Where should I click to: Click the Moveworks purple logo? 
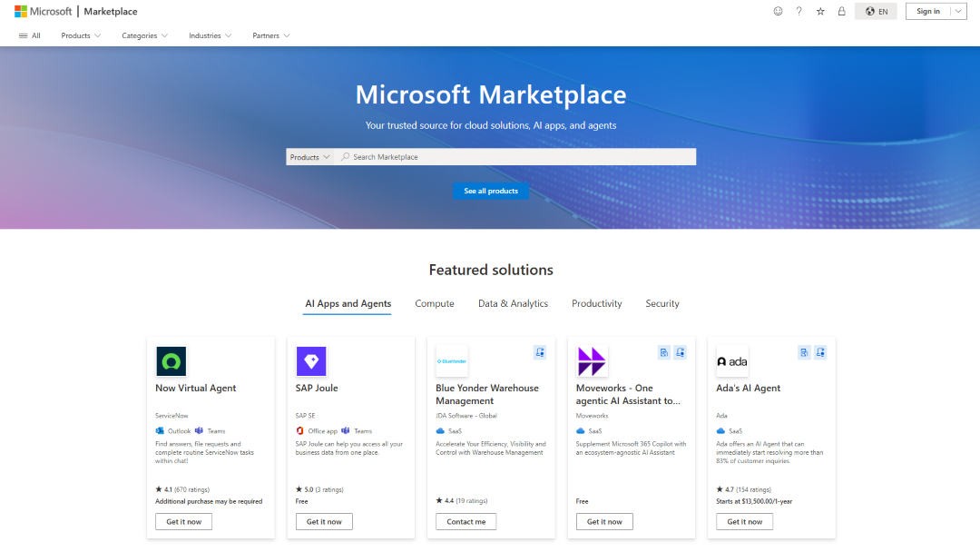(592, 360)
